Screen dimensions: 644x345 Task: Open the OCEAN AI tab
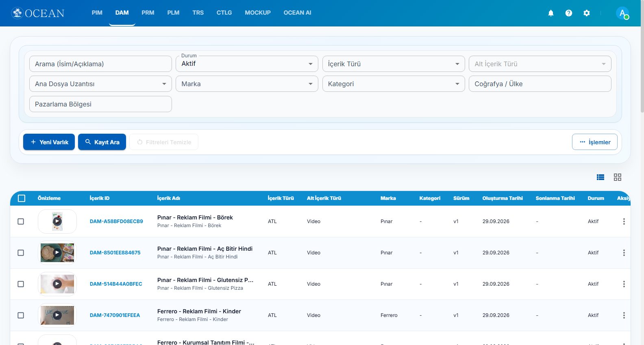tap(298, 13)
